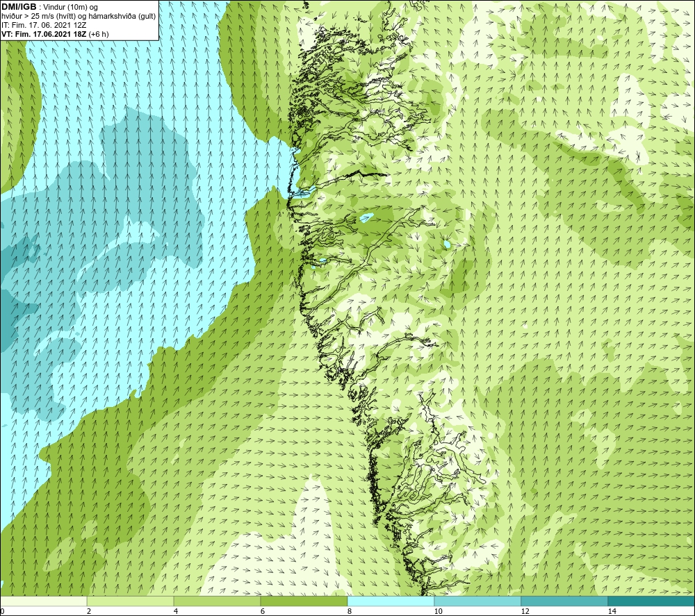The image size is (695, 616).
Task: Select the light cyan 8–10 color scale segment
Action: point(391,601)
